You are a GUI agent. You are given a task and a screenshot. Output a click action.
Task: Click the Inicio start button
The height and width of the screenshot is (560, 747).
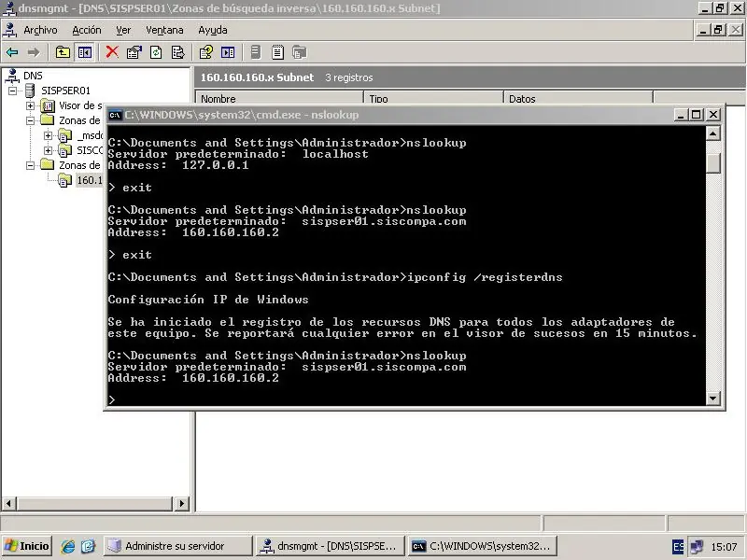tap(27, 546)
